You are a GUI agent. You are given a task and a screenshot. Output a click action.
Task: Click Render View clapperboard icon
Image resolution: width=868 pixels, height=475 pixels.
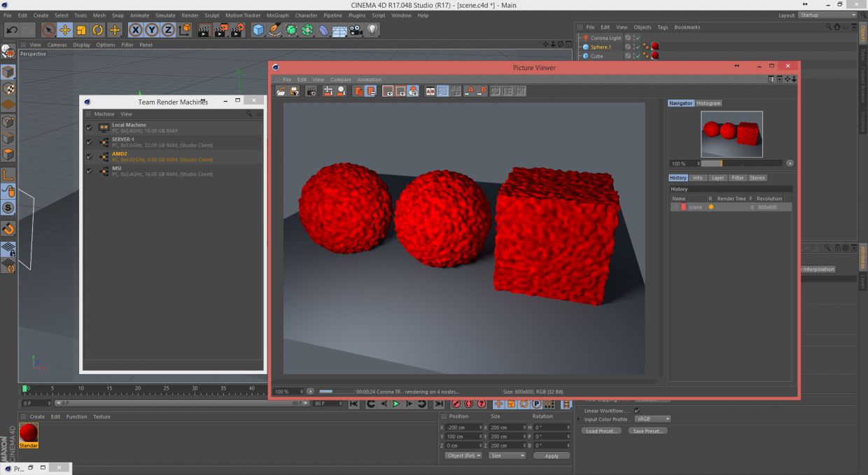pos(204,29)
